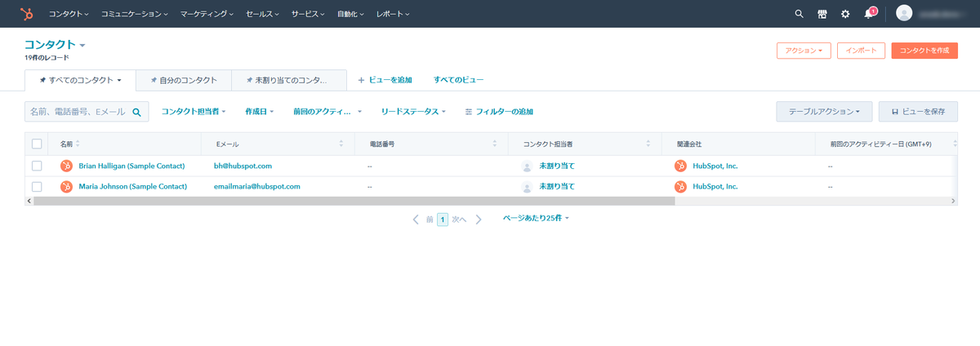Change ページあたり25件 page size
Screen dimensions: 980x346
tap(536, 219)
